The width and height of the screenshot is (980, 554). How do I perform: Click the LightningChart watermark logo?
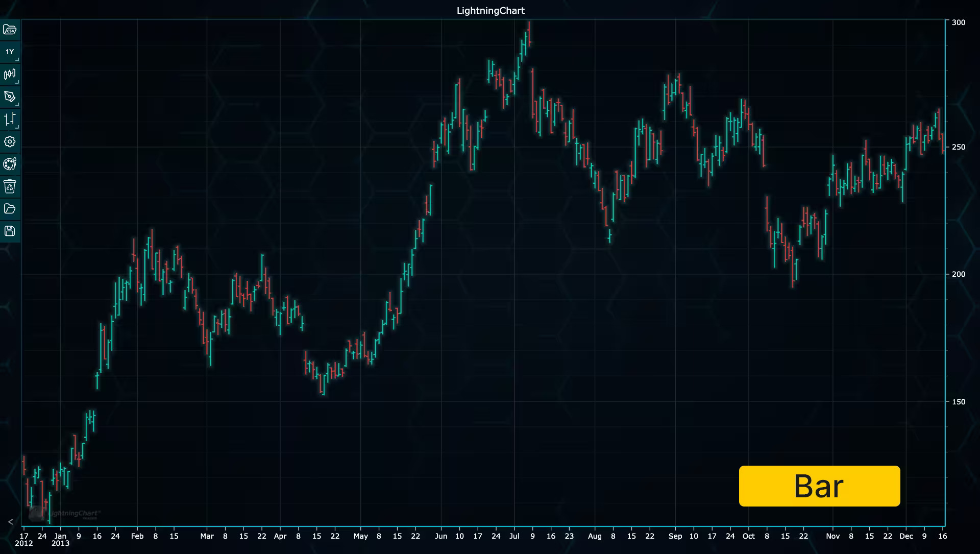tap(65, 514)
